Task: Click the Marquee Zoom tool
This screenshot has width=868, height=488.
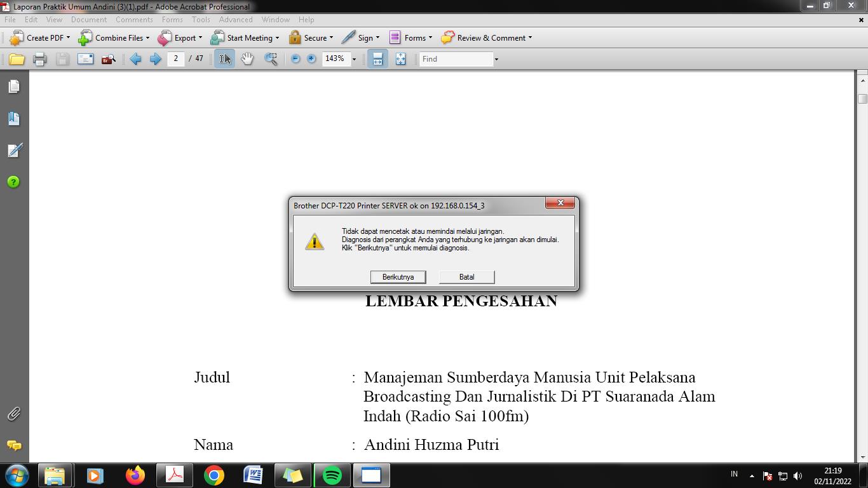Action: (271, 59)
